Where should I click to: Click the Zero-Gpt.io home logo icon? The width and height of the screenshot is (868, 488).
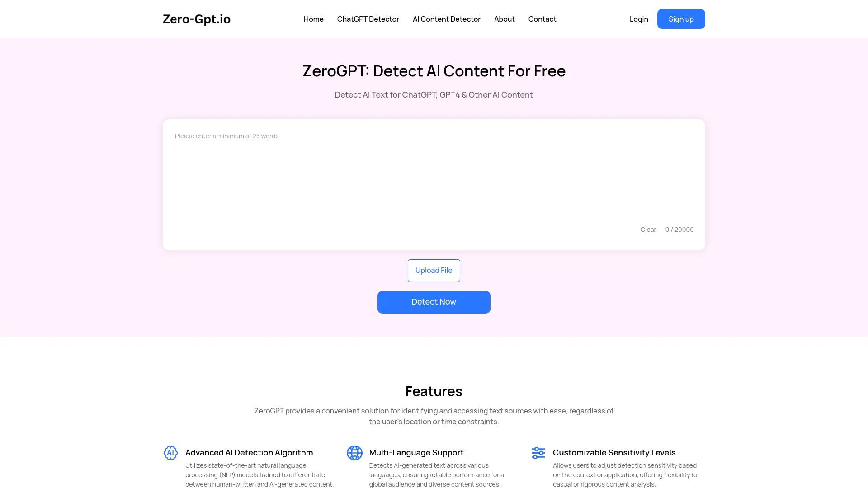pyautogui.click(x=196, y=19)
